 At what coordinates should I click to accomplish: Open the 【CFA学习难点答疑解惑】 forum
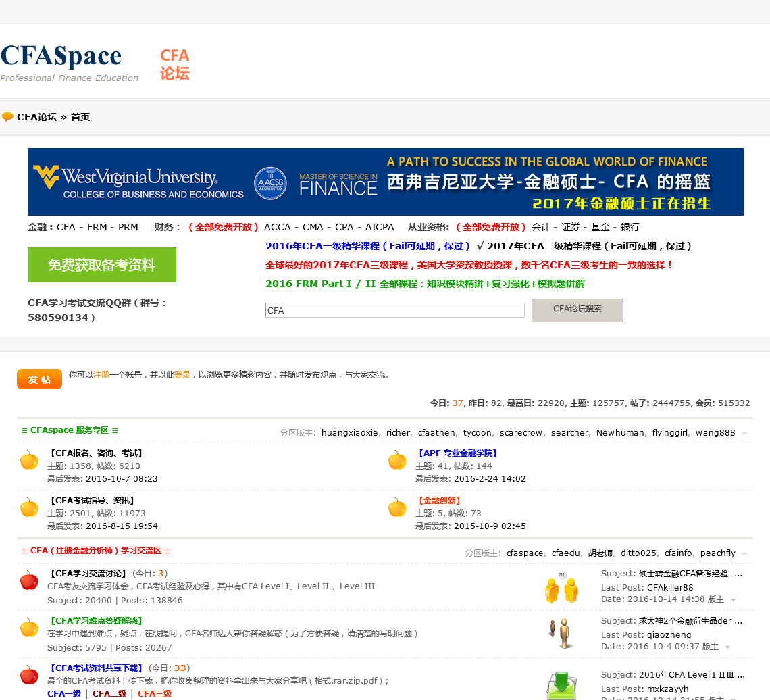point(96,621)
